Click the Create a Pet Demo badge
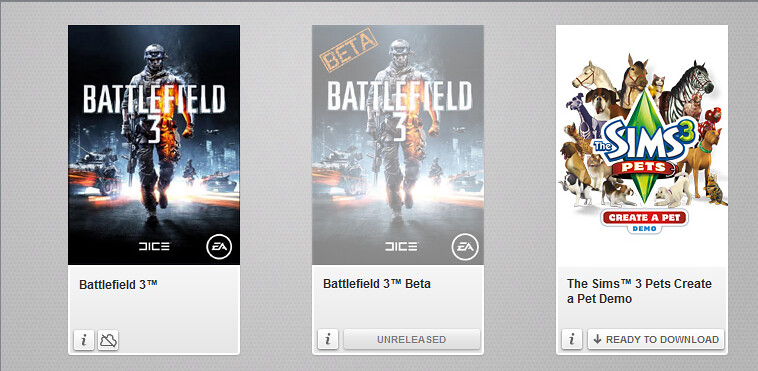 tap(644, 221)
